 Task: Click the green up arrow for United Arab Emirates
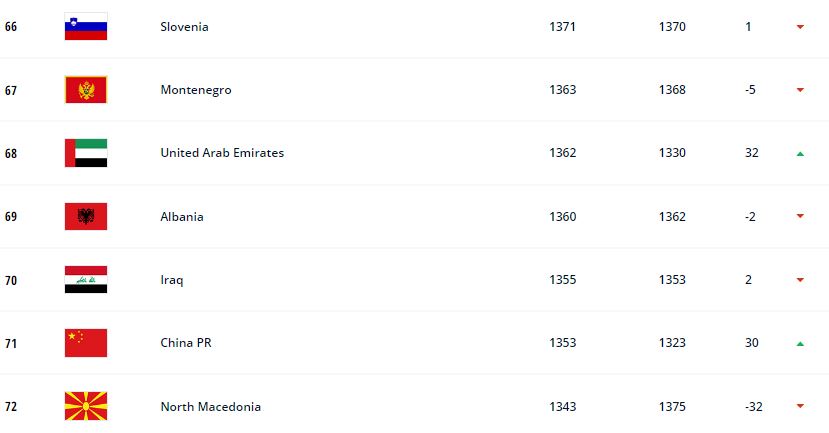pyautogui.click(x=800, y=154)
